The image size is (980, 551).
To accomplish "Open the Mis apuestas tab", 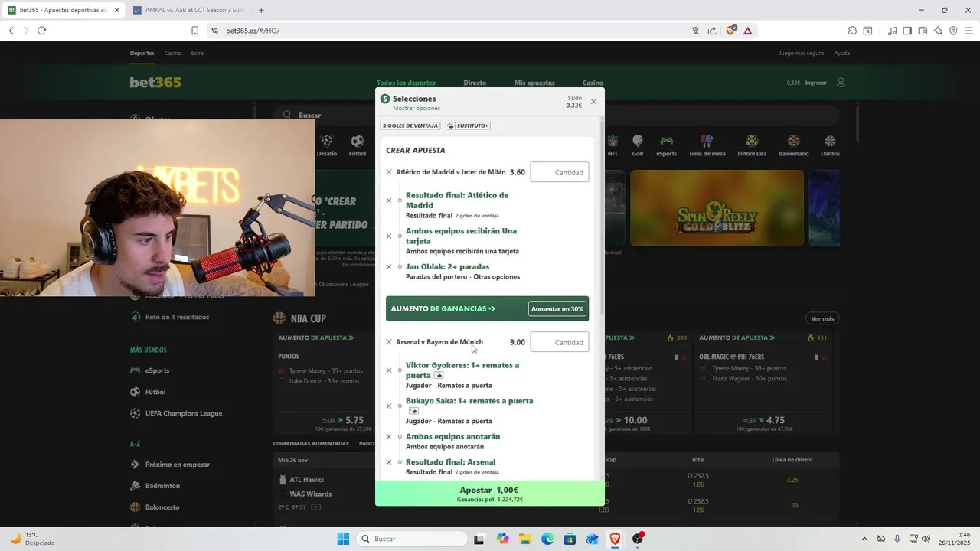I will (534, 83).
